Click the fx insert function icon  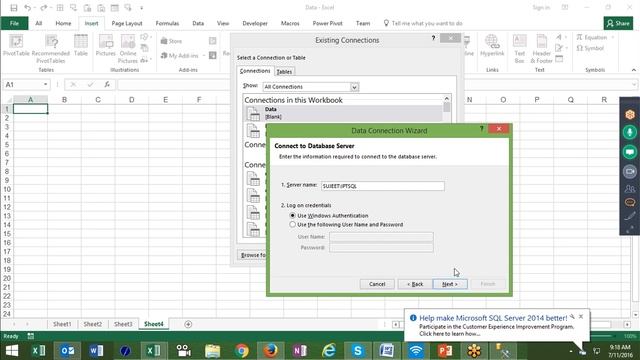click(107, 84)
